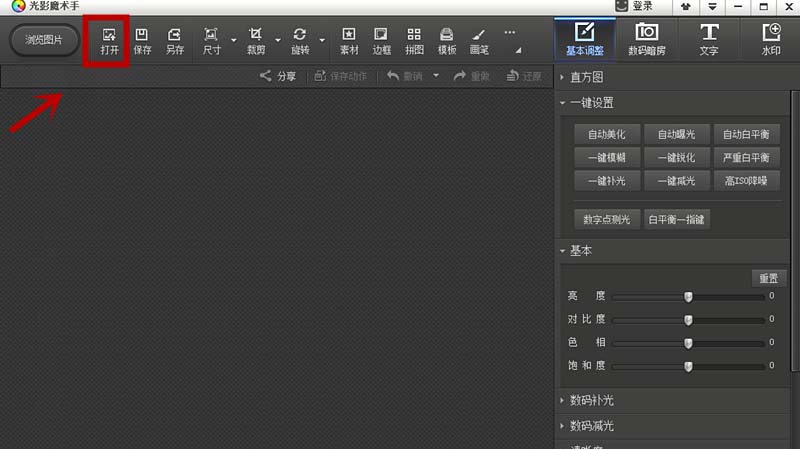Expand the 数码补光 section
The height and width of the screenshot is (449, 800).
click(x=562, y=400)
